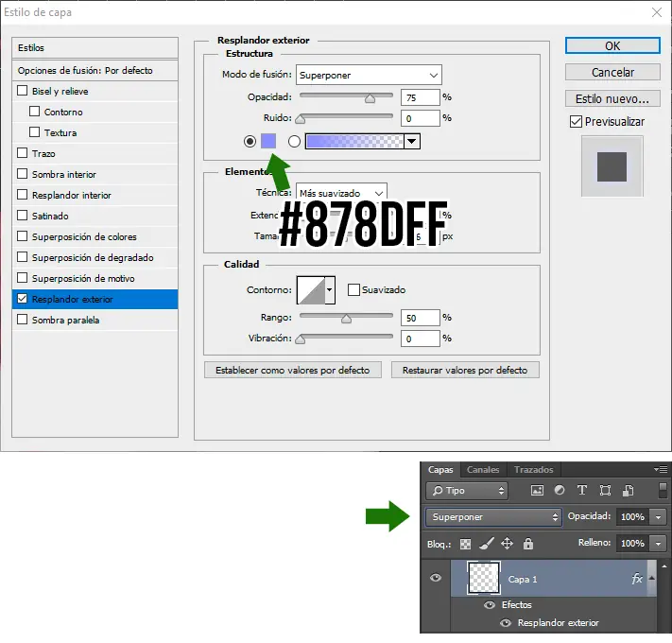The height and width of the screenshot is (643, 672).
Task: Click the fx icon on Capa 1
Action: pyautogui.click(x=637, y=579)
